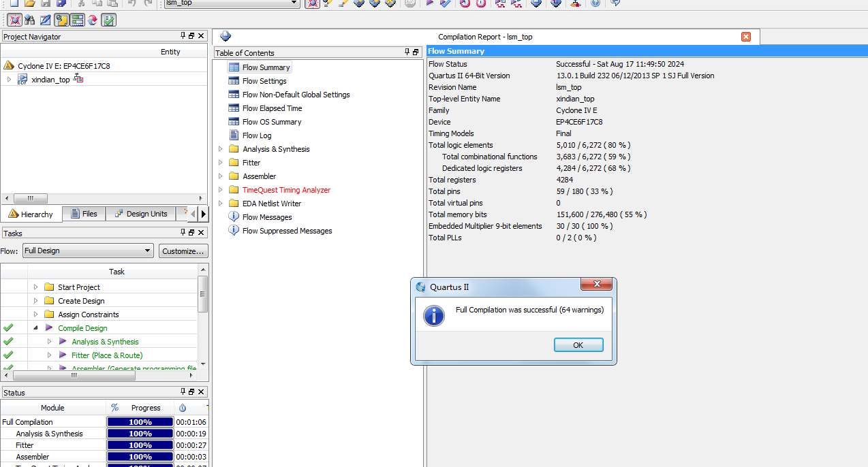
Task: Pin the Tasks panel
Action: coord(183,233)
